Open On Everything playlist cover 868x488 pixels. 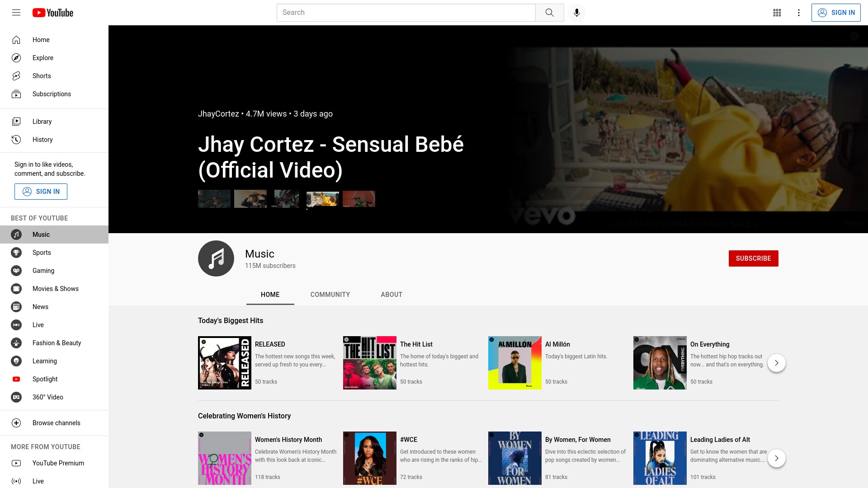[x=660, y=363]
